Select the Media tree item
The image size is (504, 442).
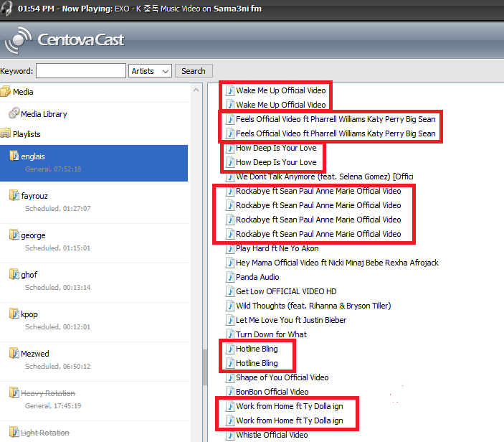point(23,92)
